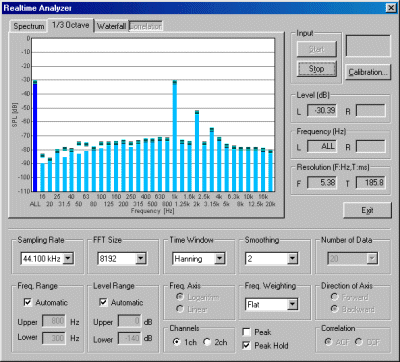The image size is (400, 362).
Task: Select the 1/3 Octave tab
Action: (71, 25)
